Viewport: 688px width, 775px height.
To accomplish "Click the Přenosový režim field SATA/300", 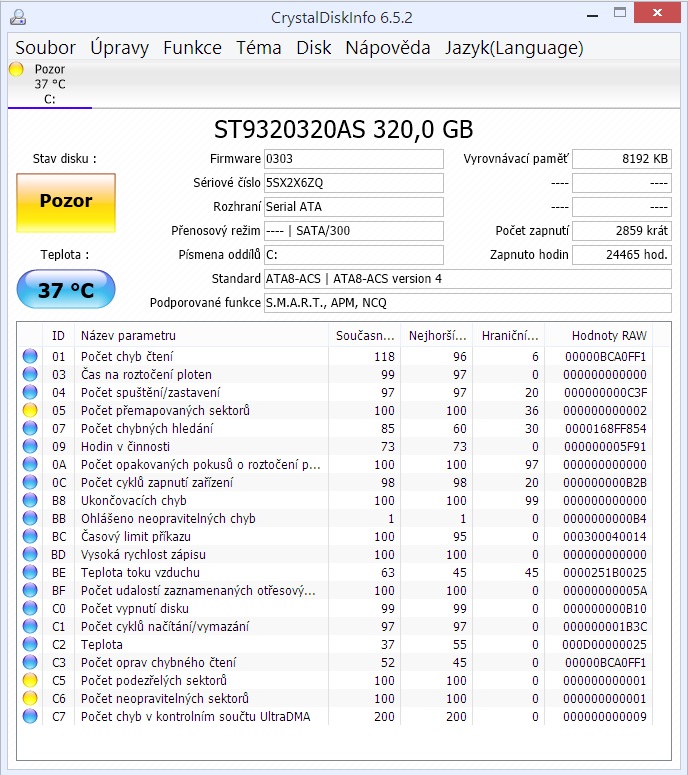I will 353,231.
